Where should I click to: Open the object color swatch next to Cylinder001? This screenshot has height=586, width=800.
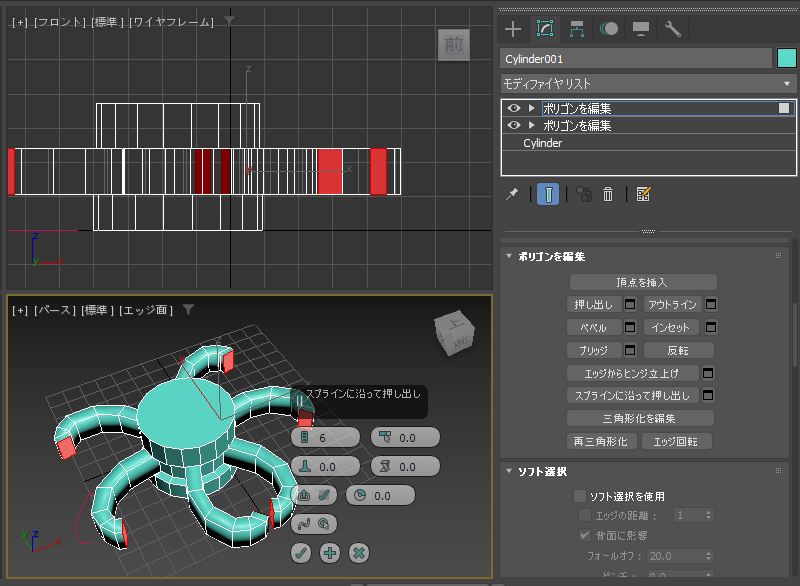click(787, 59)
